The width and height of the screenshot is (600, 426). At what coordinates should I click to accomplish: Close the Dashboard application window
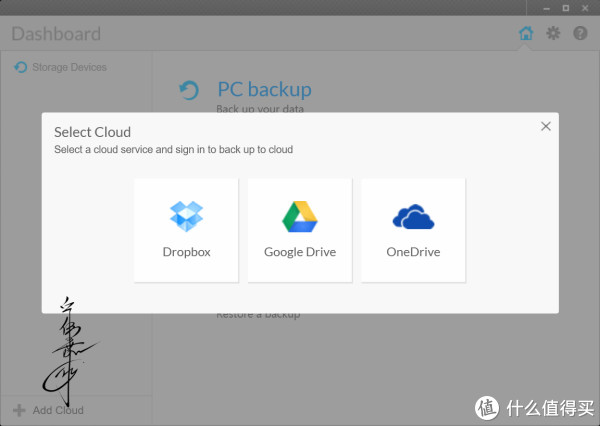coord(585,8)
